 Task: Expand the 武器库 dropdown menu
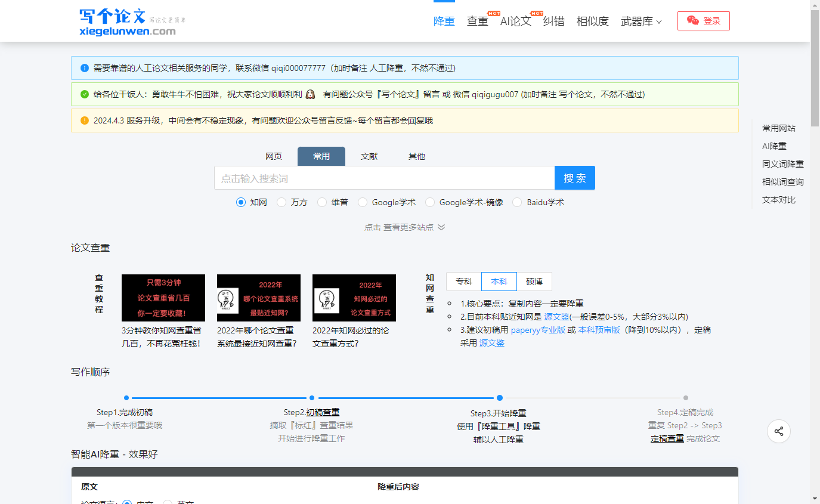point(641,21)
